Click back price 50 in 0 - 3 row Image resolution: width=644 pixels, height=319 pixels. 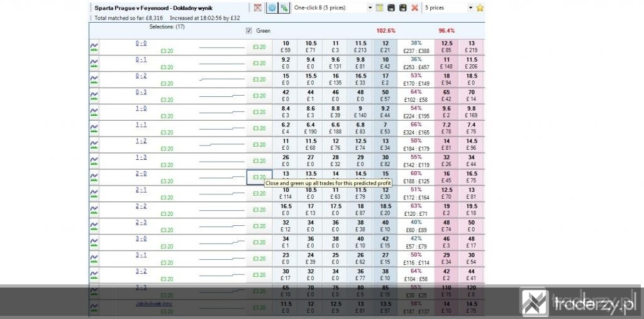(x=386, y=96)
